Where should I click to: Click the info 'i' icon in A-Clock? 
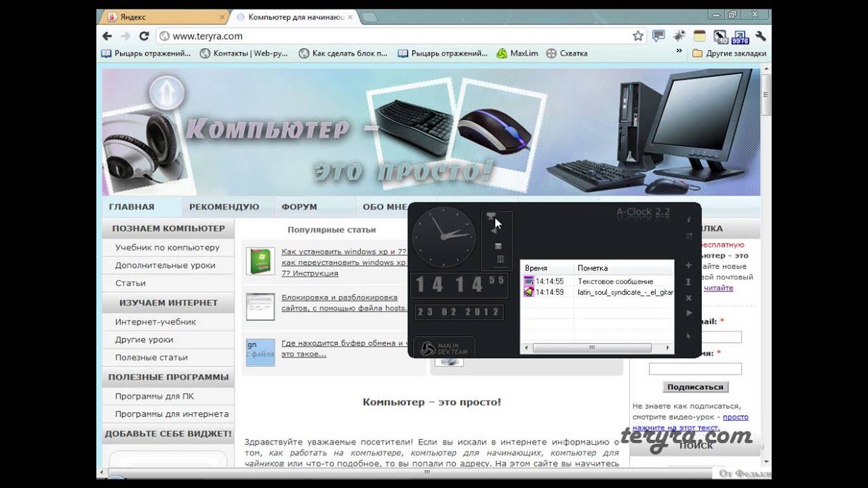(689, 220)
